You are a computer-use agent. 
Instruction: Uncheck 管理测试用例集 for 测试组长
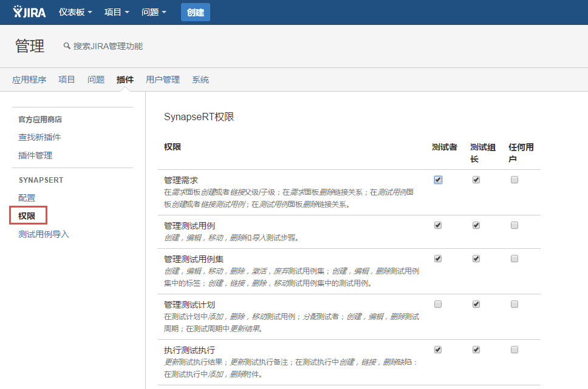pos(476,259)
